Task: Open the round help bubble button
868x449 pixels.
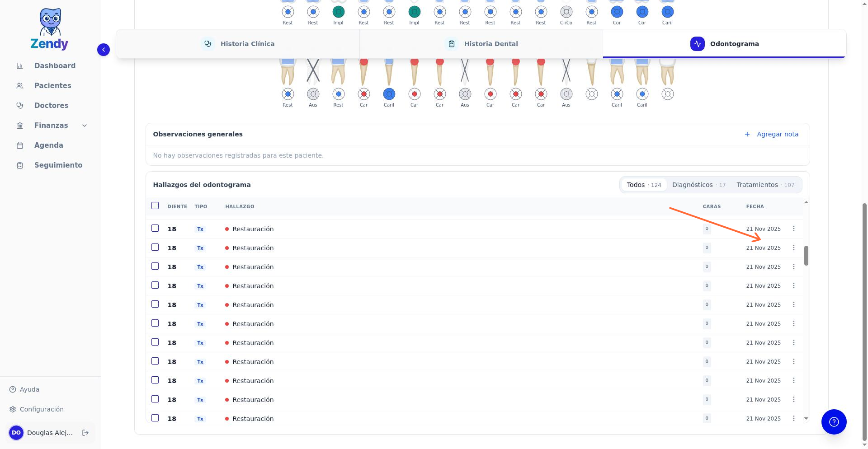Action: tap(834, 422)
